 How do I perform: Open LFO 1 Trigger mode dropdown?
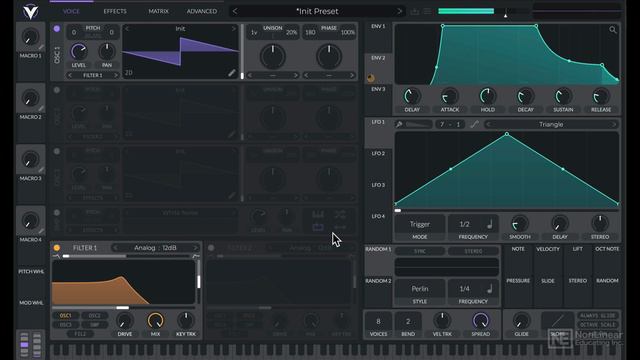point(420,224)
